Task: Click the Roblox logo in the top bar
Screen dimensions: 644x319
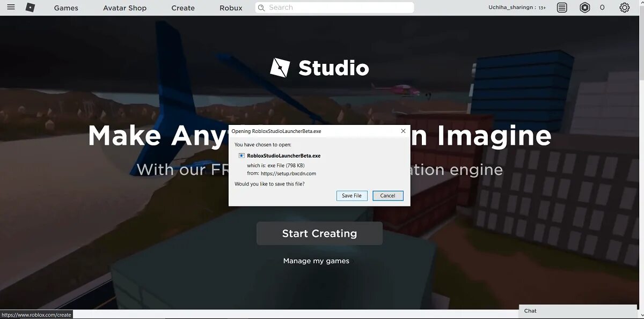Action: tap(30, 8)
